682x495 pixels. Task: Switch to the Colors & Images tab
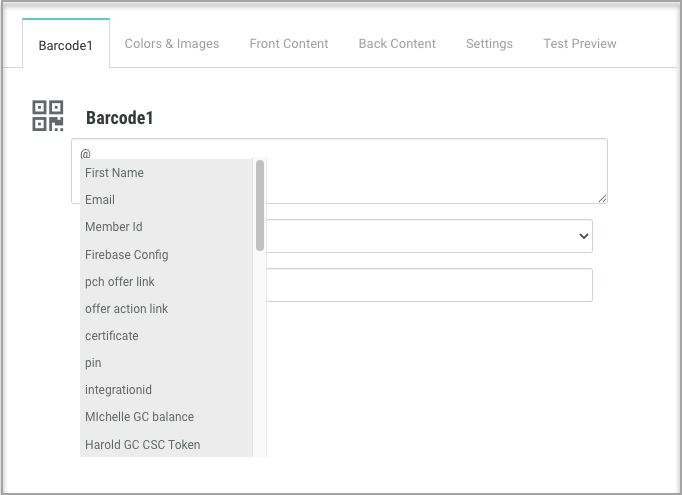[171, 44]
